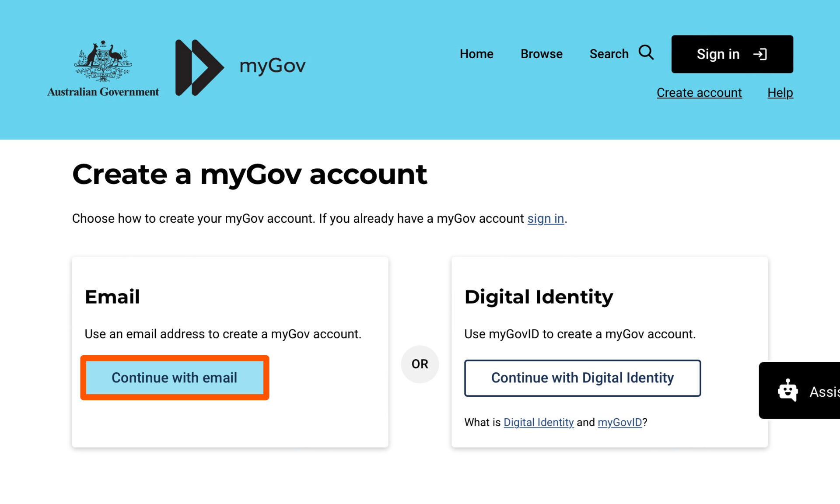Screen dimensions: 840x504
Task: Click the arrow icon inside Sign in button
Action: 761,54
